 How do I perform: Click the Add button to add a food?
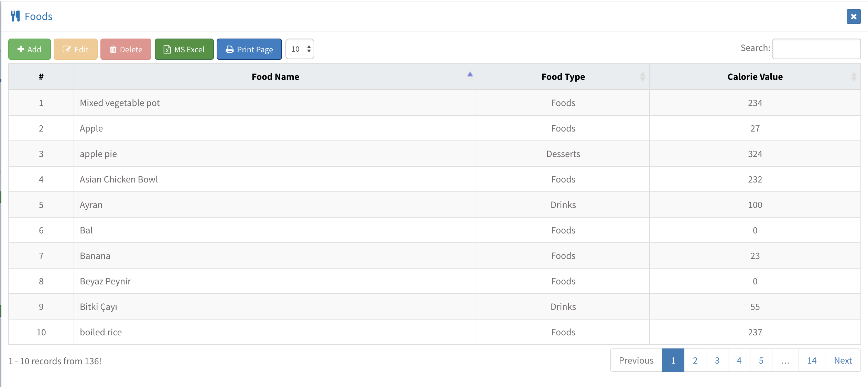30,49
